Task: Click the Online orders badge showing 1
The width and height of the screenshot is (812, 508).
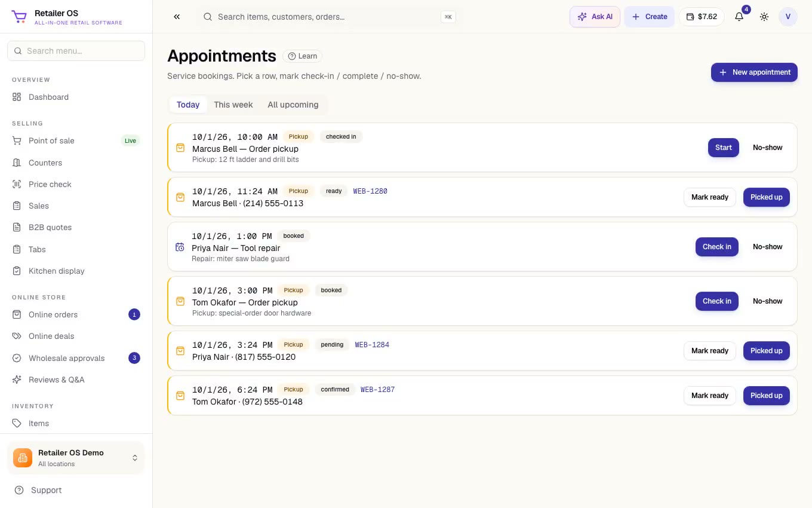Action: 134,314
